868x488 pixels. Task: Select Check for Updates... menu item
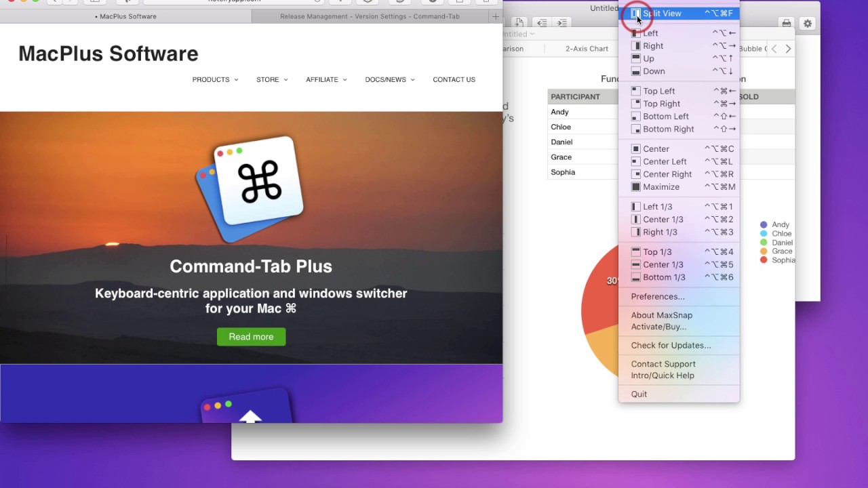(x=679, y=346)
